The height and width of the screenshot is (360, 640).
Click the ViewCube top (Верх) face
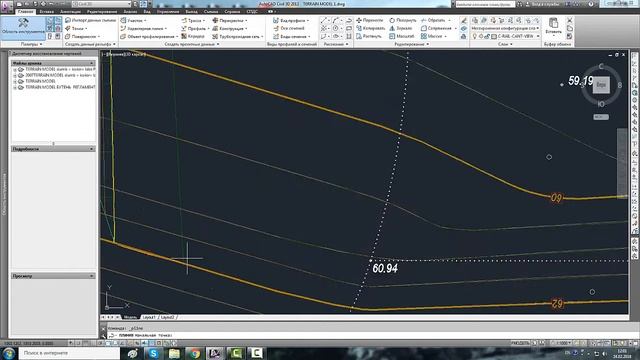[601, 85]
